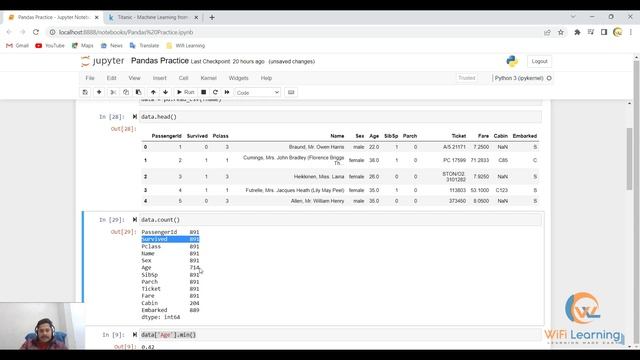640x360 pixels.
Task: Open the Chrome three-dot menu
Action: point(631,32)
